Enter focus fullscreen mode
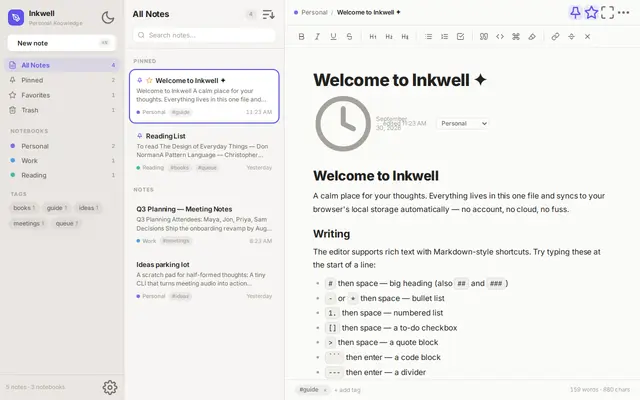The width and height of the screenshot is (640, 400). coord(607,13)
